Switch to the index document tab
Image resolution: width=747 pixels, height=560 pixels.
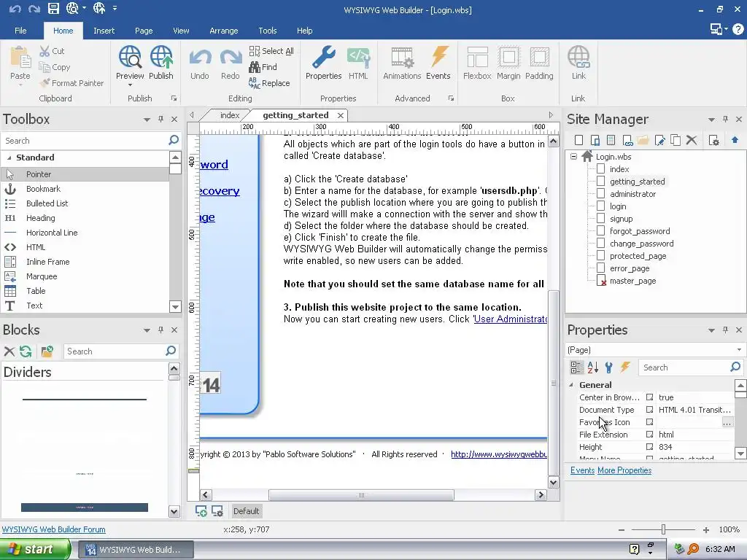pos(230,115)
